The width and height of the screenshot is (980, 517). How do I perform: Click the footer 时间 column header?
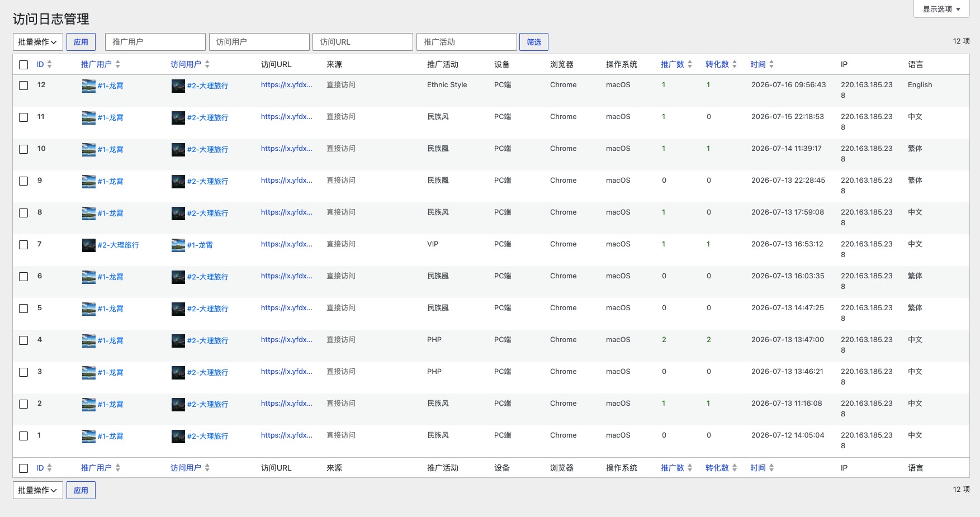click(x=758, y=468)
